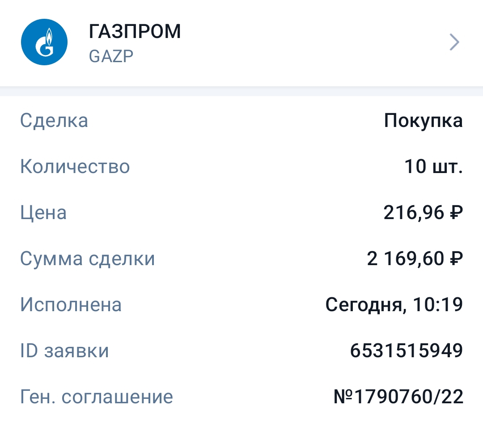Tap the GAZP ticker symbol
This screenshot has height=448, width=483.
click(111, 56)
